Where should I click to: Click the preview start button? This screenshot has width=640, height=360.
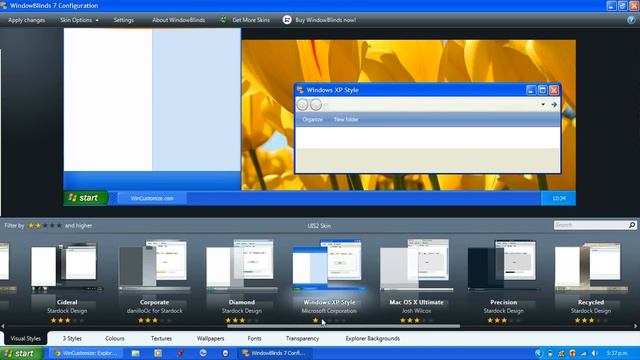[x=85, y=198]
